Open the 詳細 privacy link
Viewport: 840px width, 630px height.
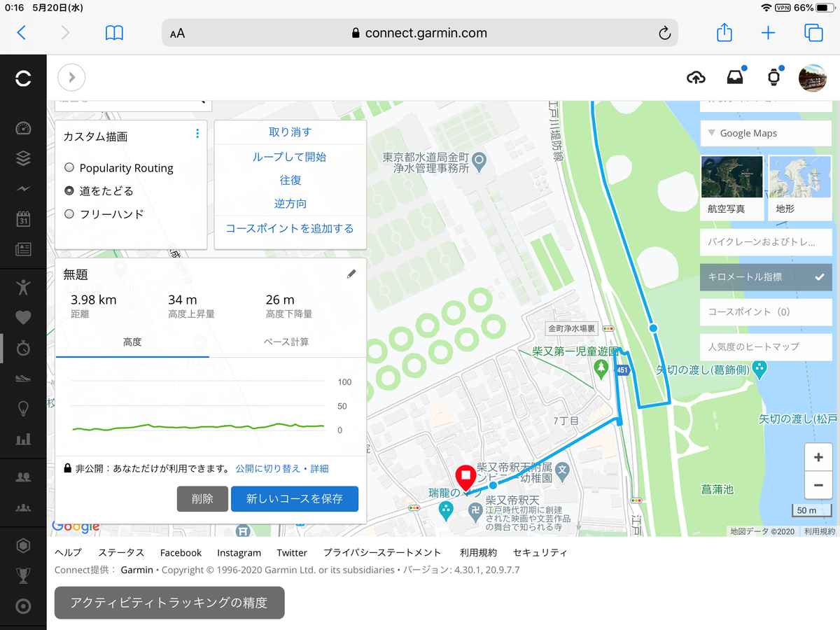320,468
